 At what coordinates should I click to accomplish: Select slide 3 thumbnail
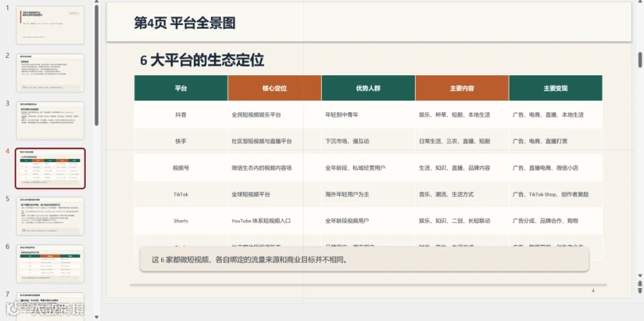click(x=50, y=120)
